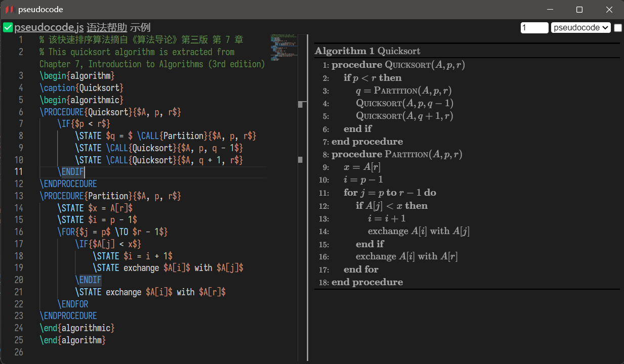Click the 示例 examples label
The image size is (624, 364).
(x=140, y=28)
